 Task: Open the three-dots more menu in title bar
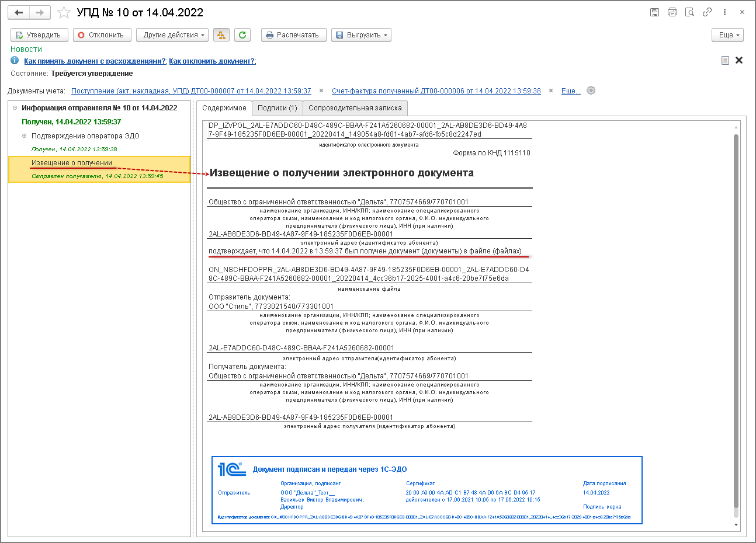724,12
